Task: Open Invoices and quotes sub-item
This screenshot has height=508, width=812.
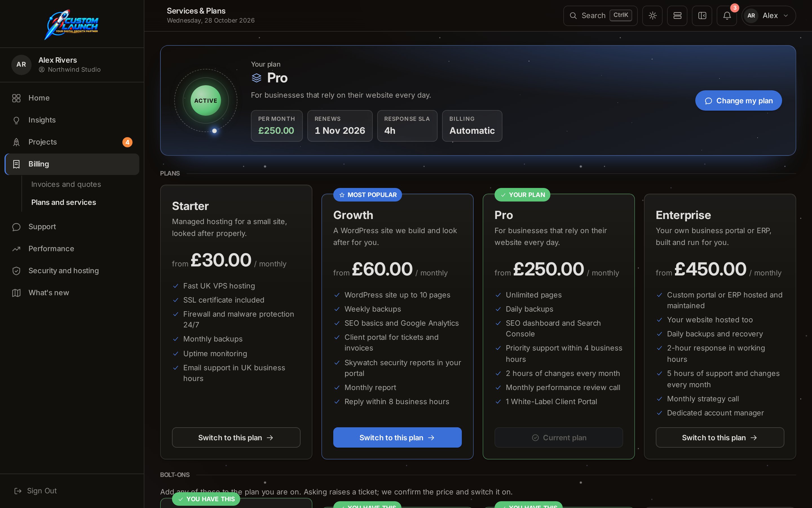Action: tap(66, 184)
